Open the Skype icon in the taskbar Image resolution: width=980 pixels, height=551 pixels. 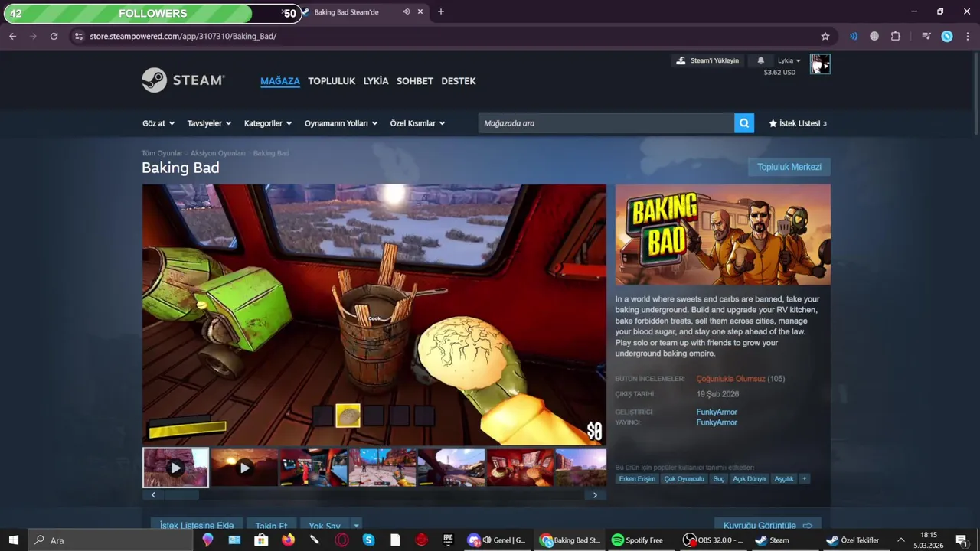(x=368, y=540)
